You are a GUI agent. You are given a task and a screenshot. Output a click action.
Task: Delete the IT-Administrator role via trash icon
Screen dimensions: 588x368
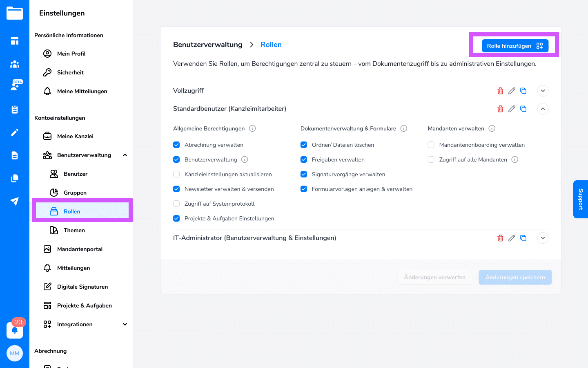[500, 238]
